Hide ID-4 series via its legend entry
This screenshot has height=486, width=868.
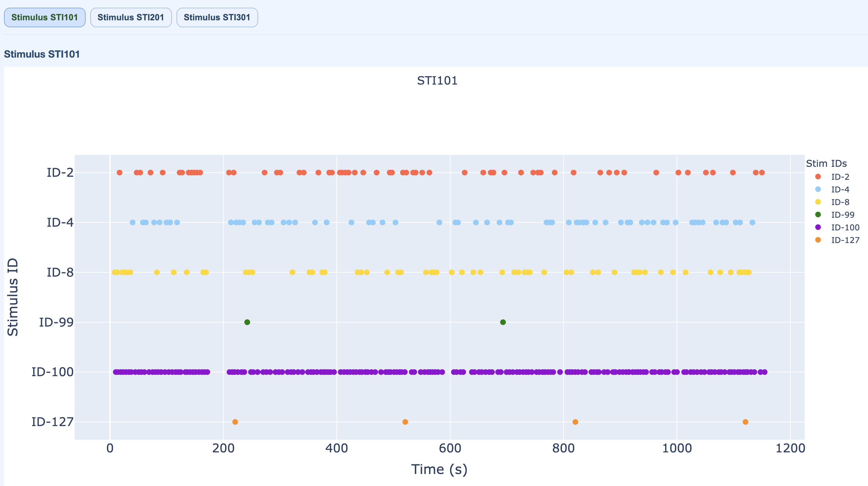[x=840, y=190]
